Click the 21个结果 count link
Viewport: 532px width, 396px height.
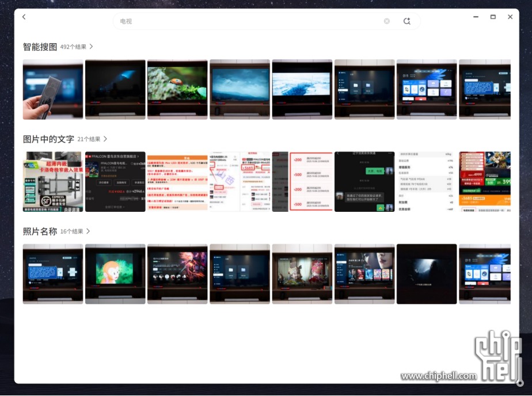tap(89, 139)
